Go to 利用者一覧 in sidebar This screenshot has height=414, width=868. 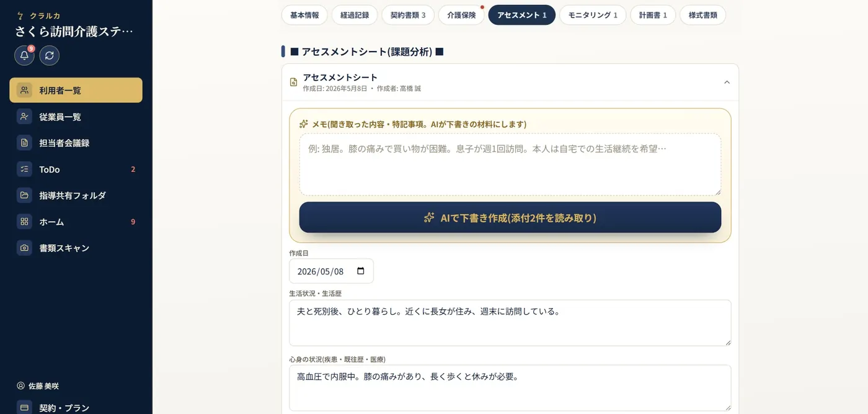[76, 90]
